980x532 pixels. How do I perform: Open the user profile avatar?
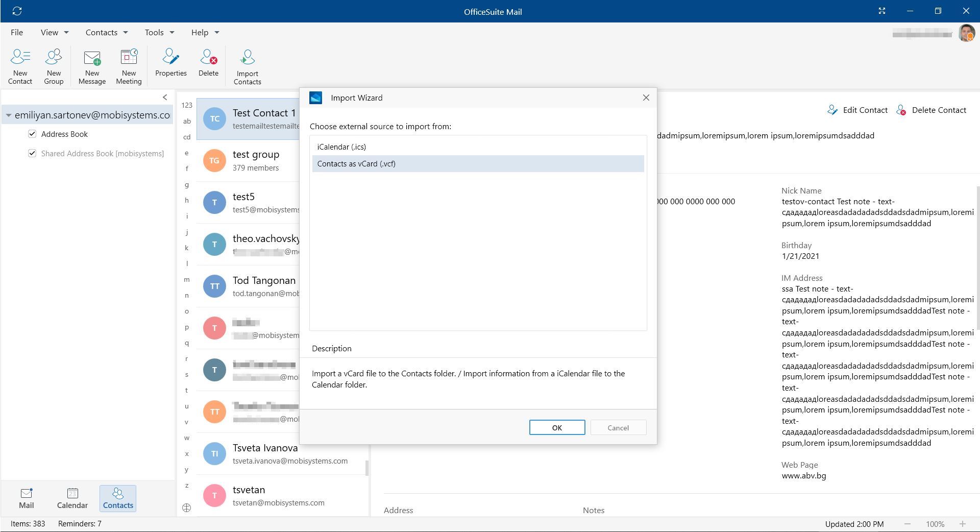(967, 33)
